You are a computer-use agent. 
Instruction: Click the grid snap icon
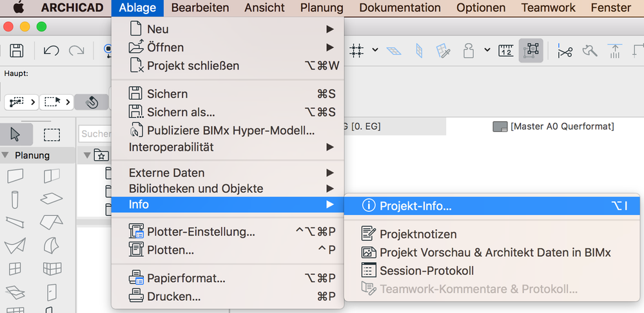click(357, 50)
